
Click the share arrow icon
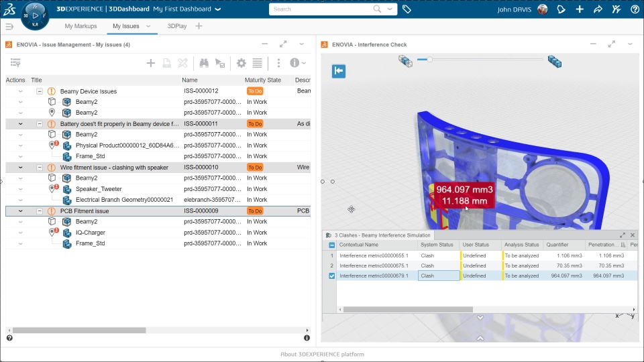598,9
